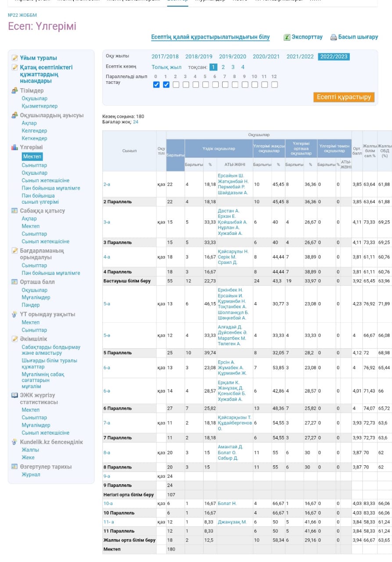Click the Есепті құрастыру button
The width and height of the screenshot is (392, 562).
(x=344, y=97)
